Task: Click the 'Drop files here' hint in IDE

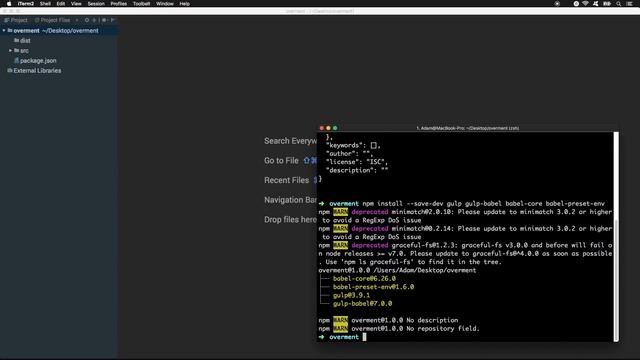Action: [290, 220]
